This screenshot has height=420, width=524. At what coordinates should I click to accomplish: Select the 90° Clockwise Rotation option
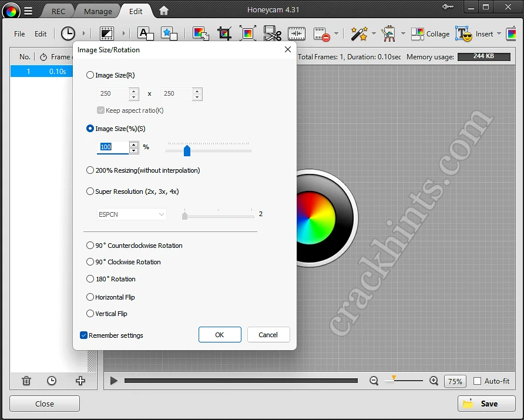click(90, 262)
